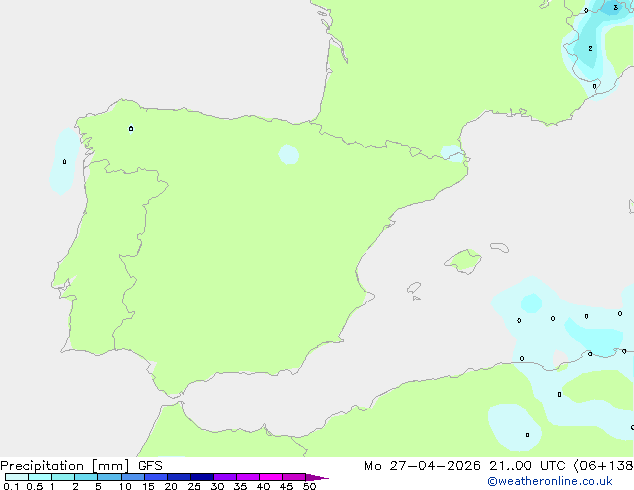The image size is (634, 490).
Task: Click the '2' precipitation value over the Alps
Action: point(590,49)
